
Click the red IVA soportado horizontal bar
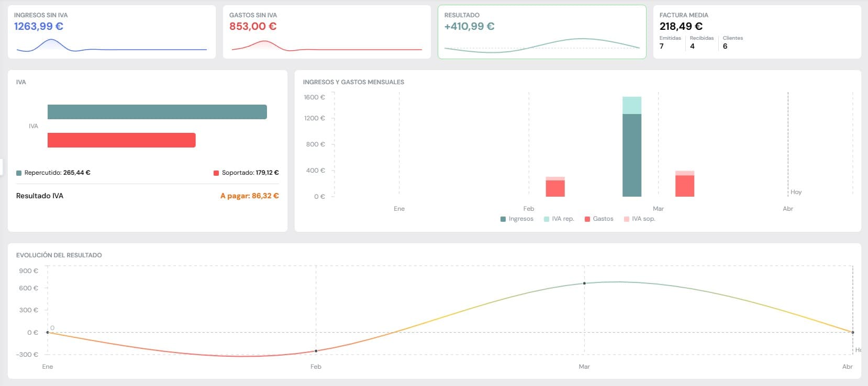click(x=121, y=140)
